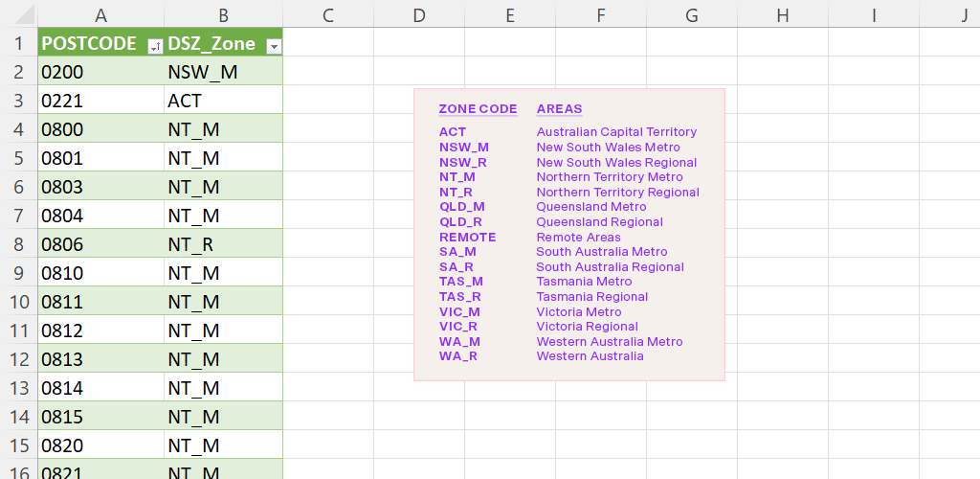Click the NT_M cell in row 4
The width and height of the screenshot is (980, 479).
click(x=223, y=129)
